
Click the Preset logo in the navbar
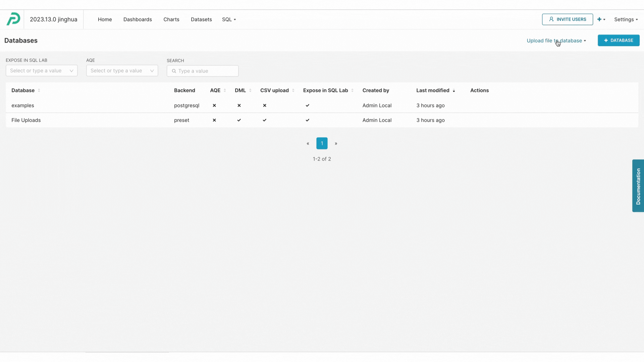pyautogui.click(x=13, y=19)
